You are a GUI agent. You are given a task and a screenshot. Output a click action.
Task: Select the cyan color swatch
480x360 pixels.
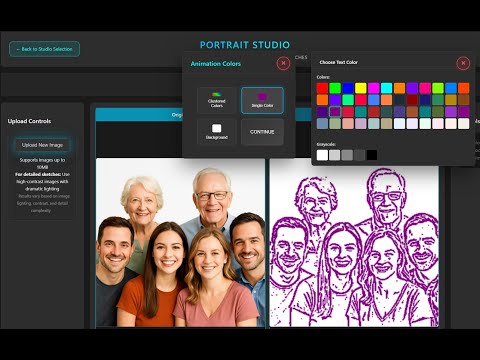tap(386, 88)
